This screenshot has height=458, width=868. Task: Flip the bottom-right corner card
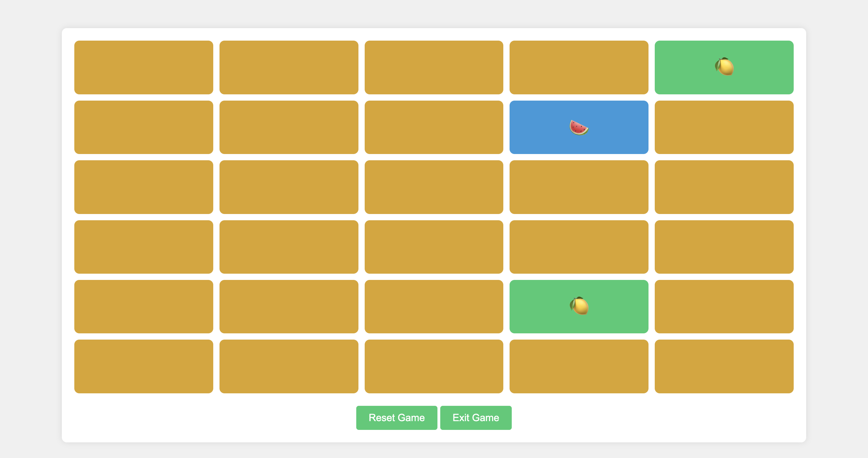coord(724,366)
